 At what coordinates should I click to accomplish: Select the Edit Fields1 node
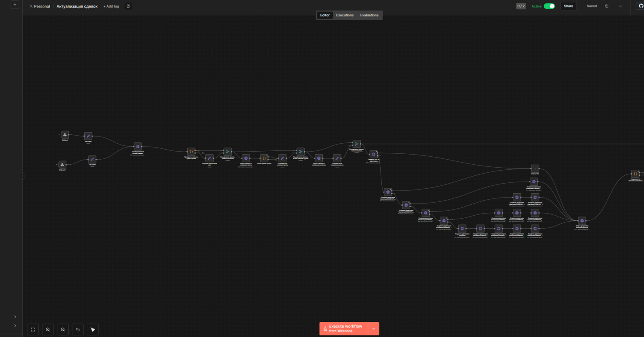pyautogui.click(x=92, y=160)
